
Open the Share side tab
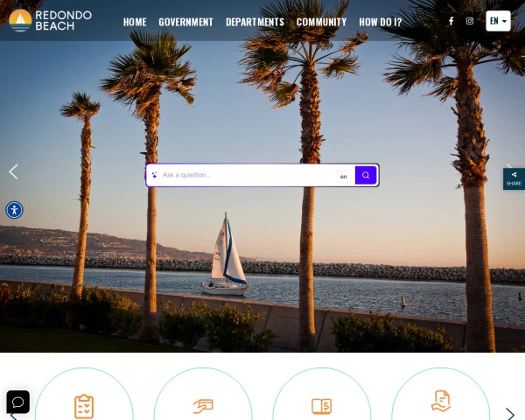point(514,178)
